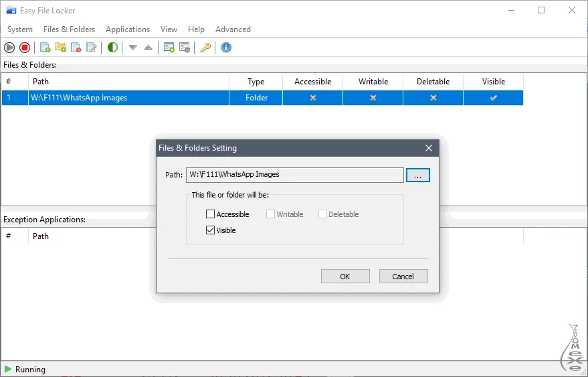The image size is (588, 377).
Task: Click the Visible column header
Action: point(494,82)
